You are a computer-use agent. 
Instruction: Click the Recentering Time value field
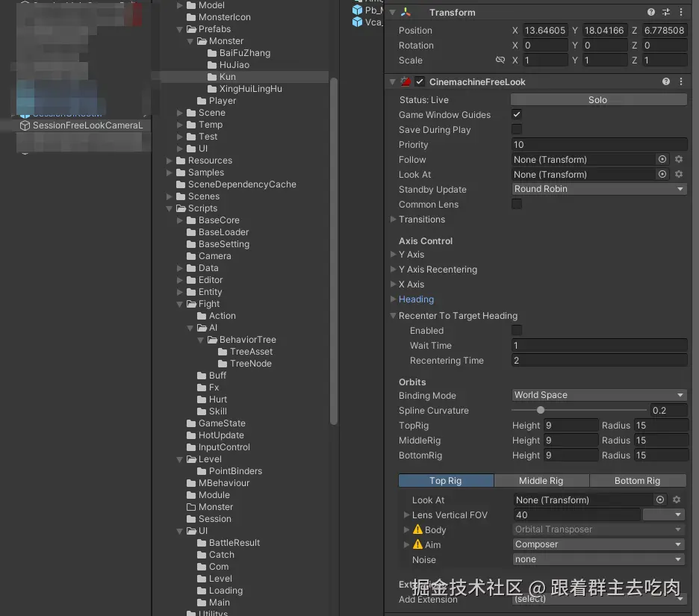coord(599,360)
